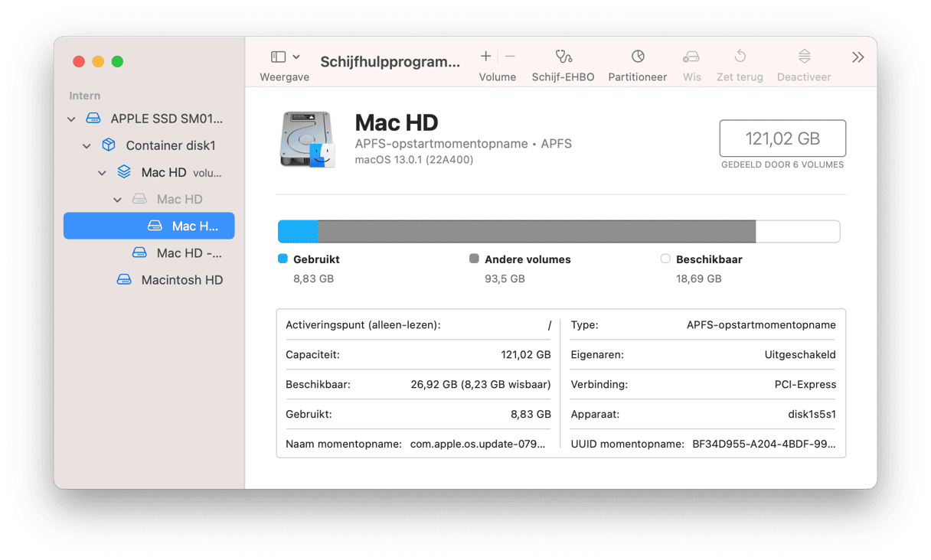Click PCI-Express connection value
This screenshot has height=560, width=931.
pyautogui.click(x=805, y=384)
